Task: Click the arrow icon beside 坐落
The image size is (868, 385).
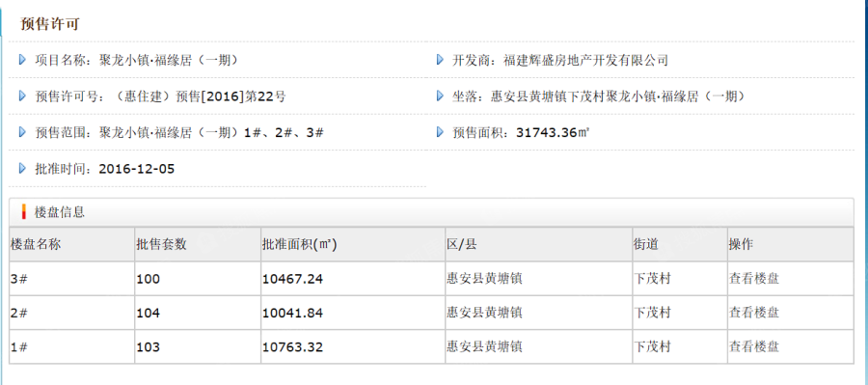Action: pyautogui.click(x=440, y=96)
